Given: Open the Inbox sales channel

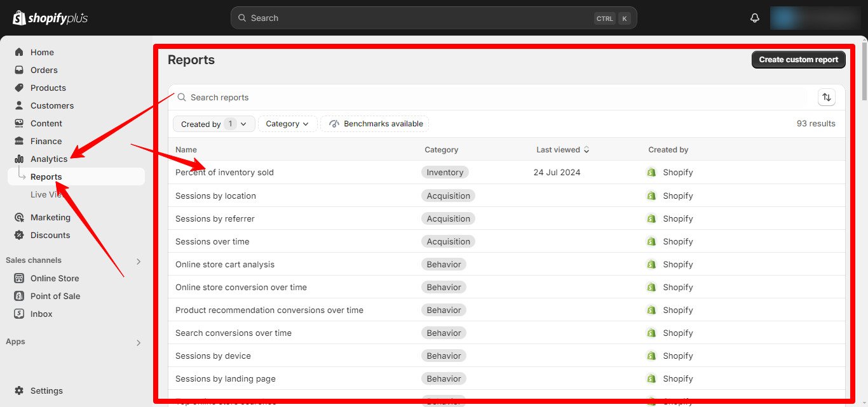Looking at the screenshot, I should (41, 314).
